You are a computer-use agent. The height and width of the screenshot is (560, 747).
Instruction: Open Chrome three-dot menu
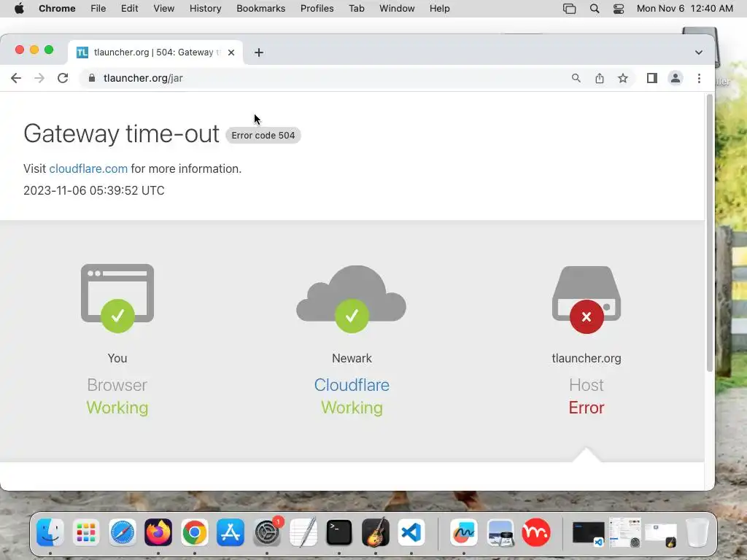pos(699,78)
